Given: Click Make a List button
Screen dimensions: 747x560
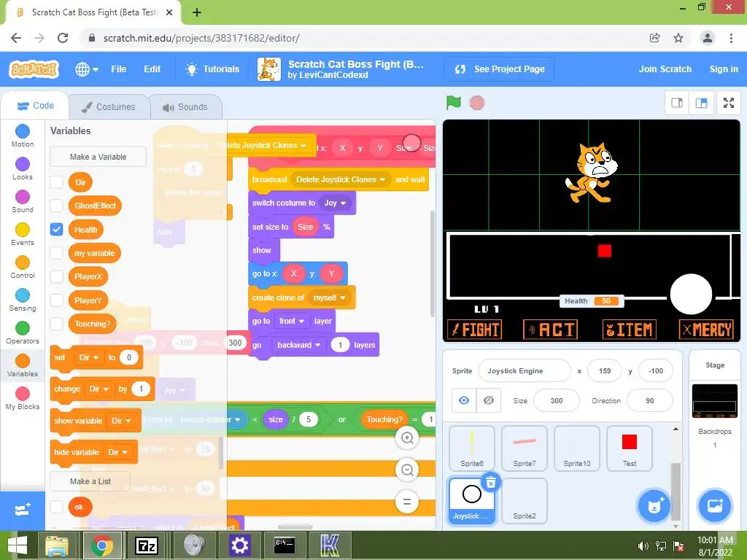Looking at the screenshot, I should pos(90,481).
